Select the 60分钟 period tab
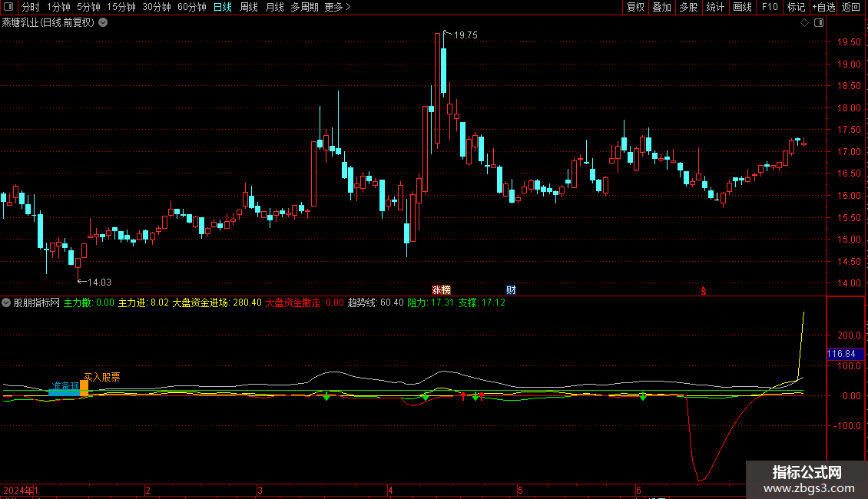Screen dimensions: 868x499 [191, 7]
